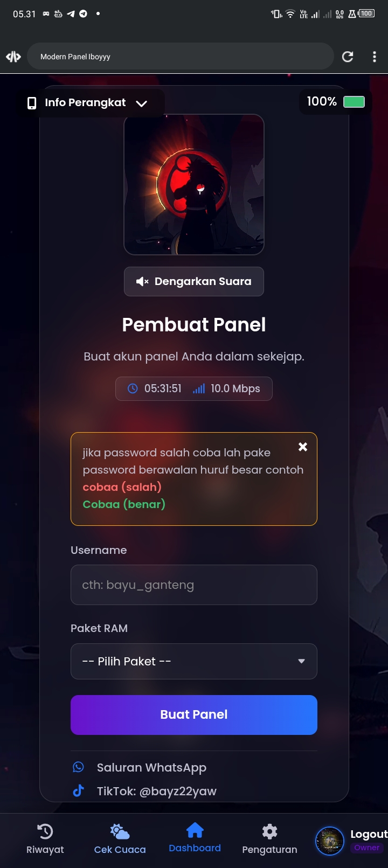Switch to the Dashboard tab
The height and width of the screenshot is (868, 388).
pos(195,838)
